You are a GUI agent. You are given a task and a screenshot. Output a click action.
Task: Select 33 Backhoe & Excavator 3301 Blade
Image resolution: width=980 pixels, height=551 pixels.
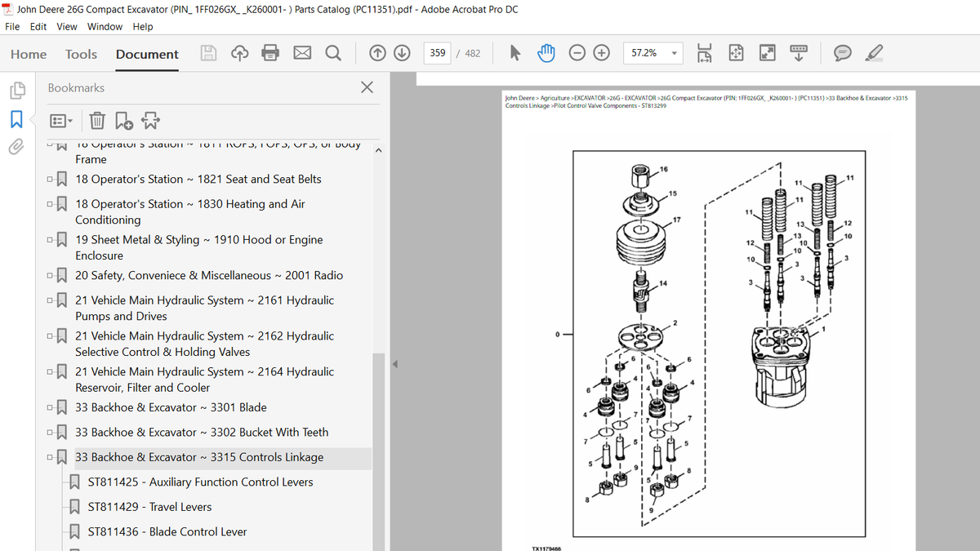pos(171,407)
